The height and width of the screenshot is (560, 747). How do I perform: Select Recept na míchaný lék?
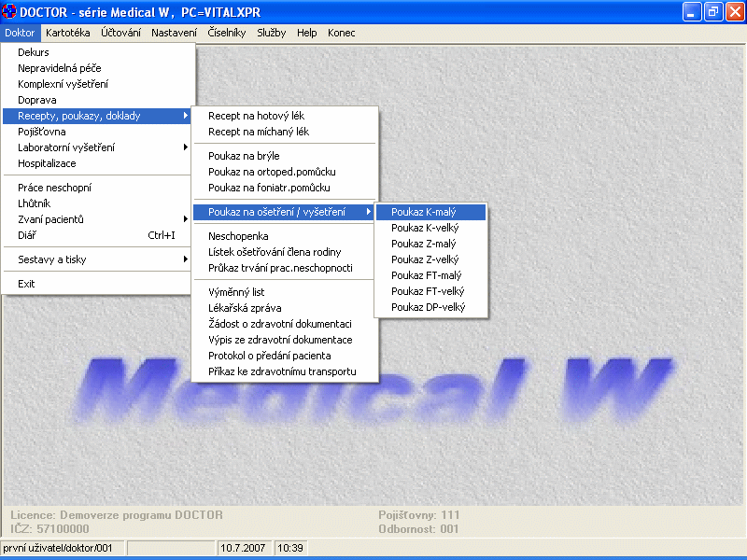285,132
